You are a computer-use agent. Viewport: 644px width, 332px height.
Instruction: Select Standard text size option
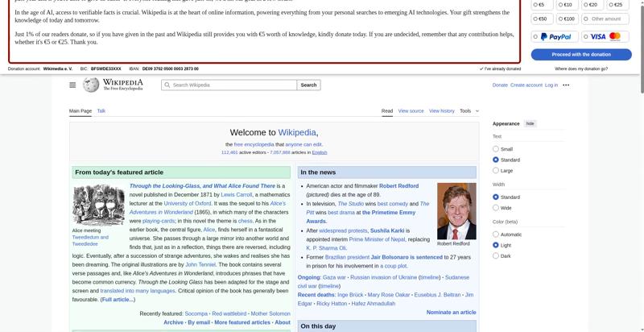point(496,160)
